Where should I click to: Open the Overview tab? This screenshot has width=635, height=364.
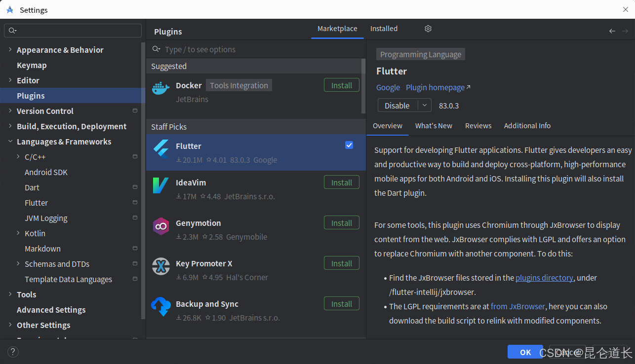(x=388, y=126)
